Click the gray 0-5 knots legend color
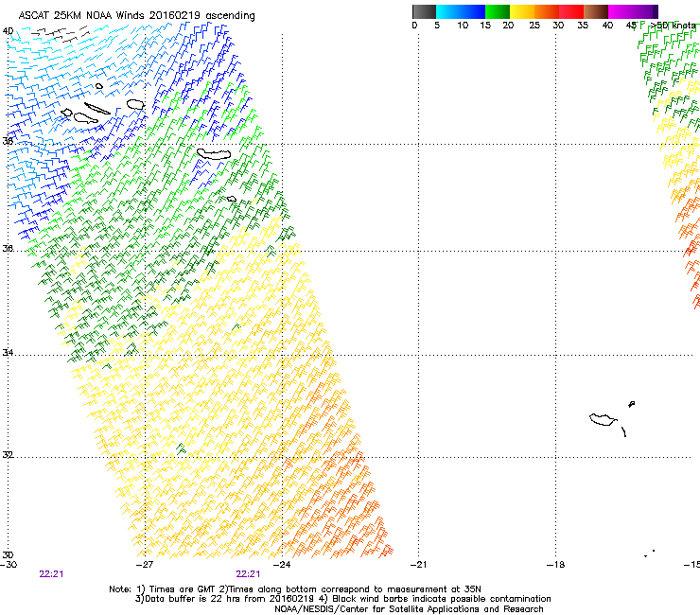The width and height of the screenshot is (700, 615). click(x=424, y=11)
